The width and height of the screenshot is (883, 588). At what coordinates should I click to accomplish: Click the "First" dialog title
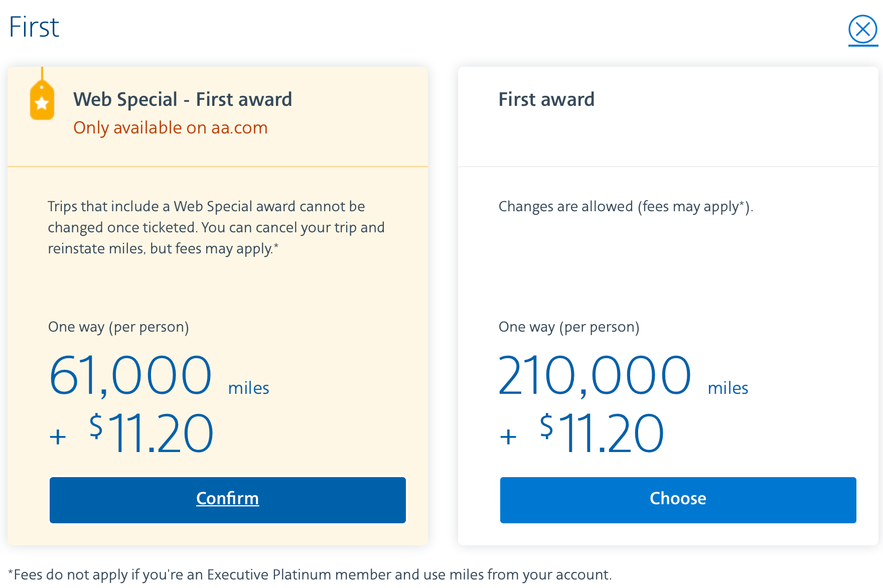[34, 27]
